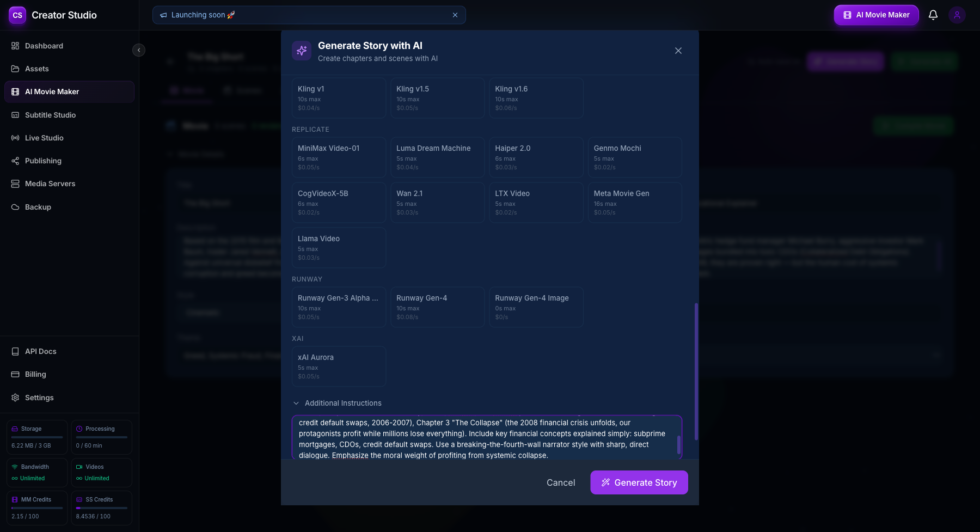Select AI Movie Maker film icon in sidebar
Screen dimensions: 980x532
point(15,91)
